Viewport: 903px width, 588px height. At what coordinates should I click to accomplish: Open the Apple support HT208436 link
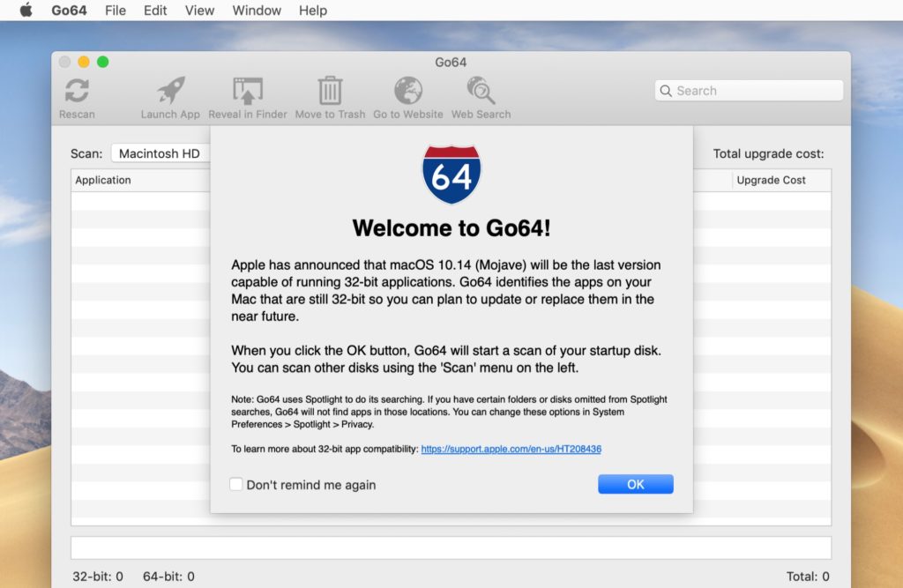point(511,449)
